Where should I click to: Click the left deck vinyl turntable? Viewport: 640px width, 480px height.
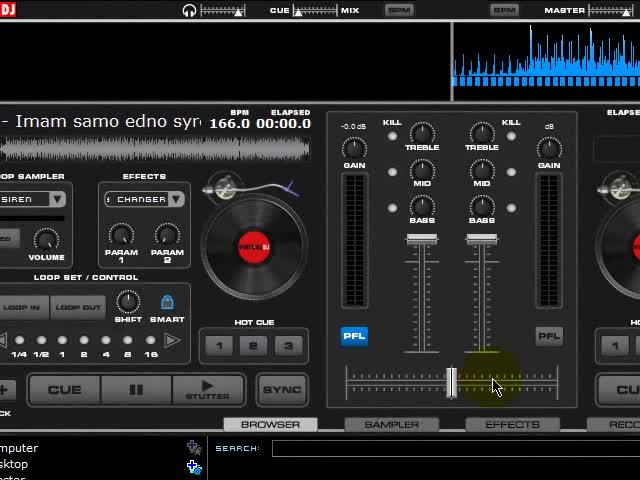click(x=254, y=247)
